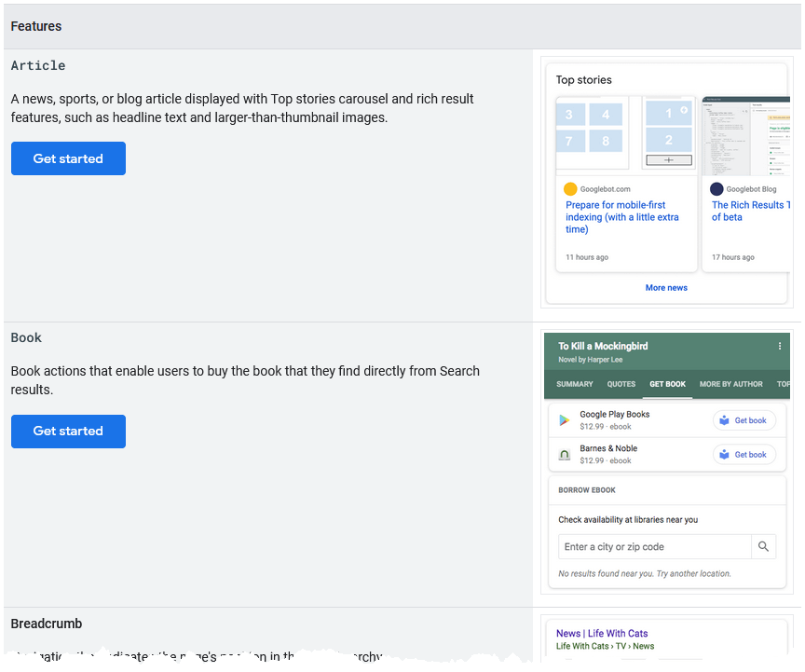This screenshot has width=805, height=672.
Task: Click Get started under Article
Action: click(x=68, y=158)
